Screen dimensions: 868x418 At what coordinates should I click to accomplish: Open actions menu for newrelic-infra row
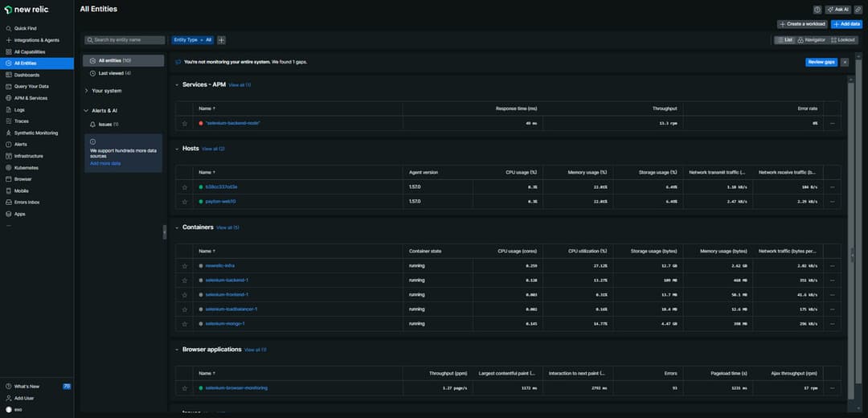832,266
